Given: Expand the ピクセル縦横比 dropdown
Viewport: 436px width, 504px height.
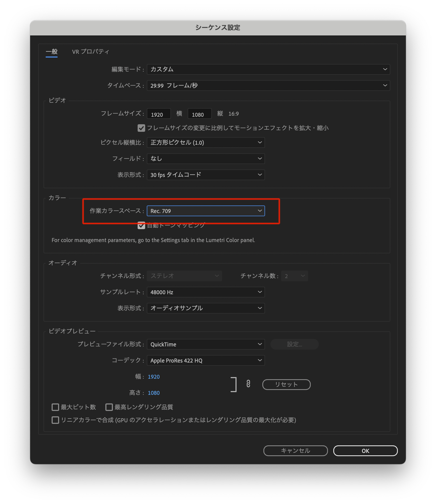Looking at the screenshot, I should (206, 143).
